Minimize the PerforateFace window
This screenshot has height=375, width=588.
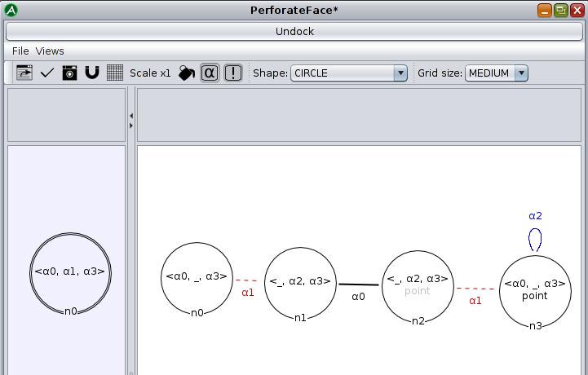click(x=545, y=11)
